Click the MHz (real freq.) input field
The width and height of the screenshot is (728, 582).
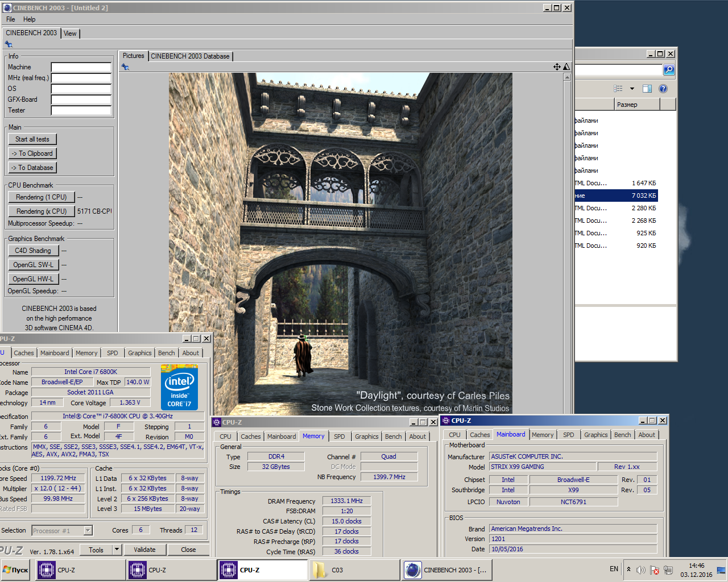point(81,78)
